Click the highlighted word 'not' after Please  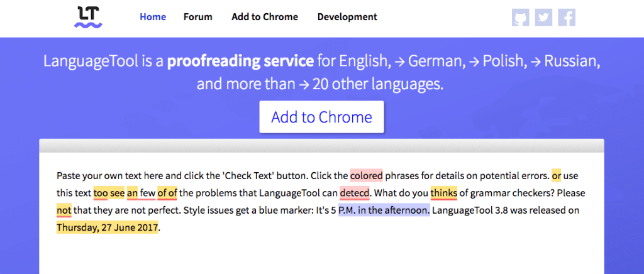[64, 211]
